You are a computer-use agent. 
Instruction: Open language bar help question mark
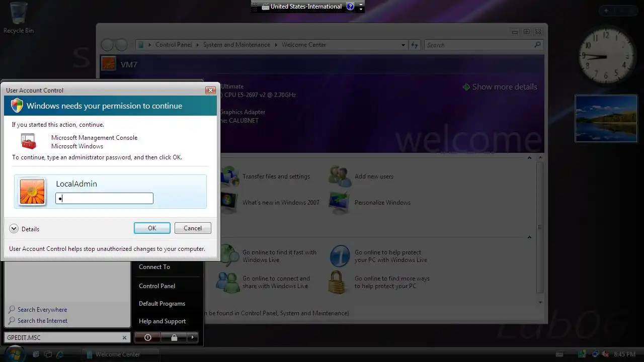(x=350, y=7)
